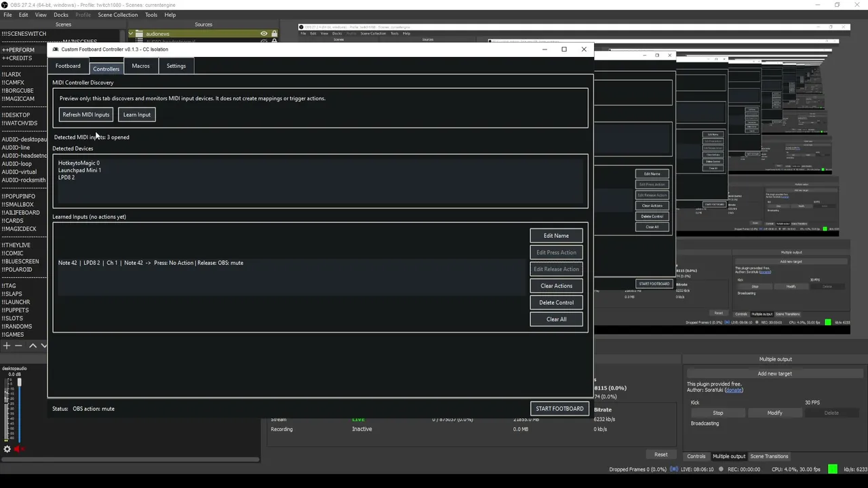868x488 pixels.
Task: Click the mixer horizontal scrollbar
Action: (130, 459)
